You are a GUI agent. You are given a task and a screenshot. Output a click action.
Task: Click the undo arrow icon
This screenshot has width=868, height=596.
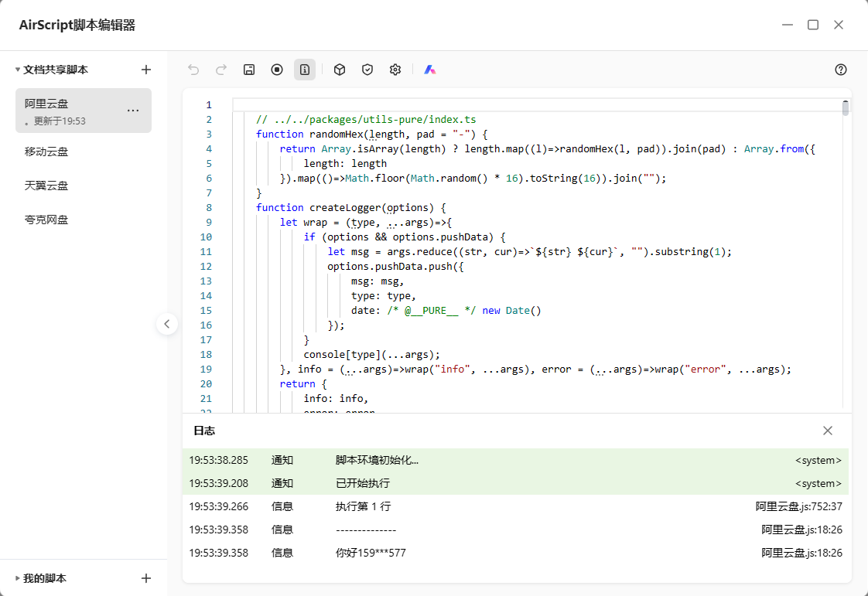click(193, 70)
